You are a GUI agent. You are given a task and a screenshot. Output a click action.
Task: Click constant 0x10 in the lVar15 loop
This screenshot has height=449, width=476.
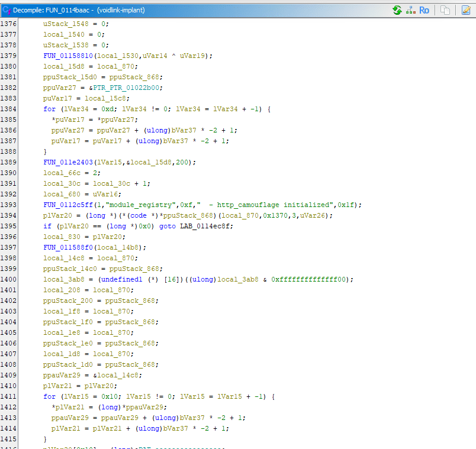tap(110, 396)
